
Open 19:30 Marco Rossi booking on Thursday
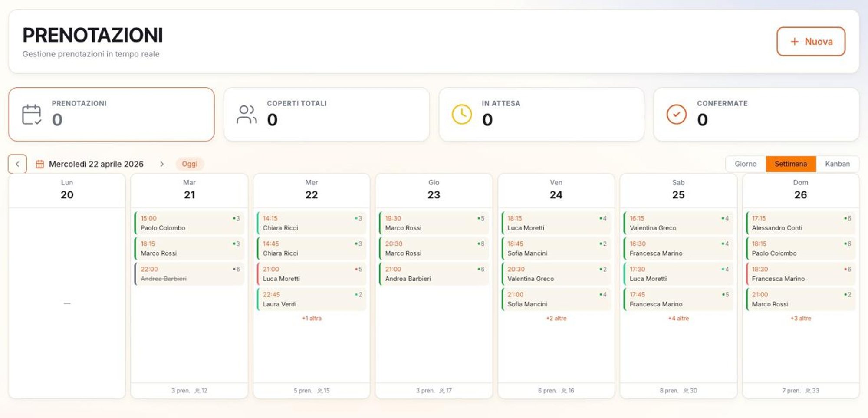click(x=434, y=223)
